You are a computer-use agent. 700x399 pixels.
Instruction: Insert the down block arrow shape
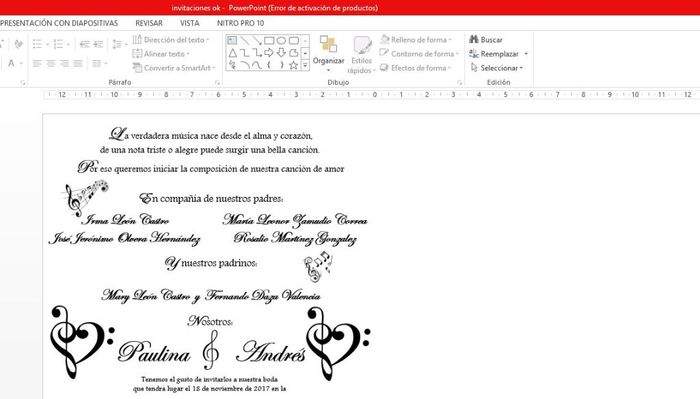pyautogui.click(x=281, y=53)
